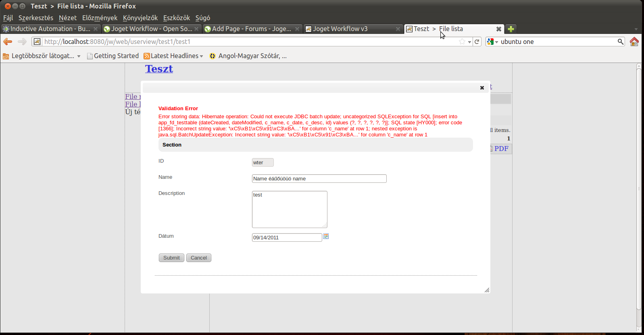Click the red Validation Error heading
This screenshot has height=335, width=644.
[x=178, y=109]
